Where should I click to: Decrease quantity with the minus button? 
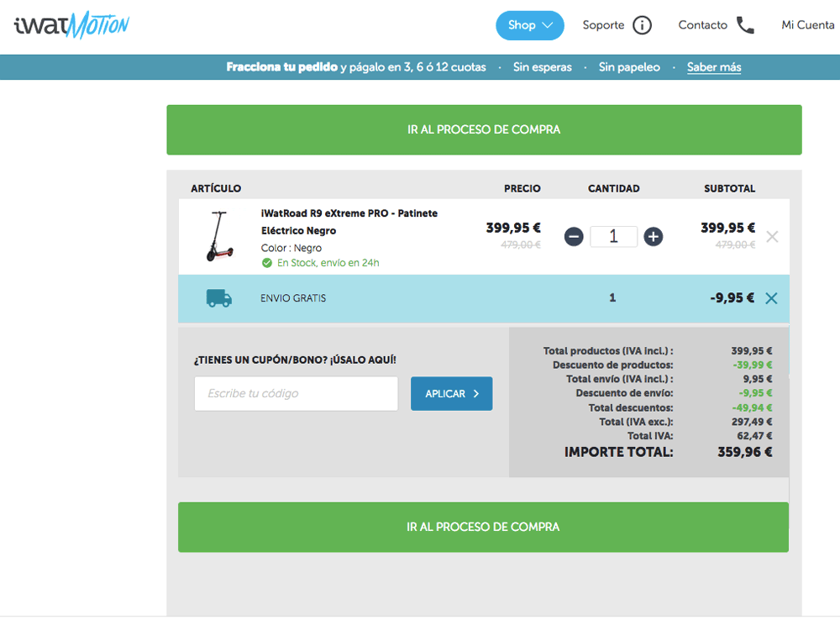[x=574, y=237]
